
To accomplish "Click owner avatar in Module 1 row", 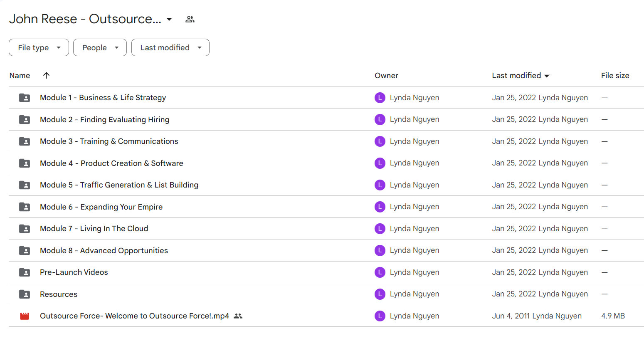I will click(x=380, y=98).
